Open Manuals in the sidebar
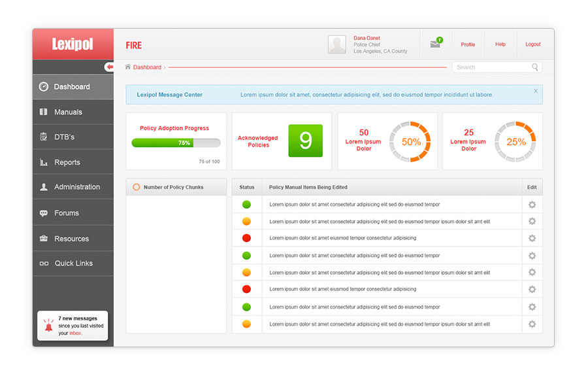Image resolution: width=588 pixels, height=376 pixels. (x=68, y=112)
